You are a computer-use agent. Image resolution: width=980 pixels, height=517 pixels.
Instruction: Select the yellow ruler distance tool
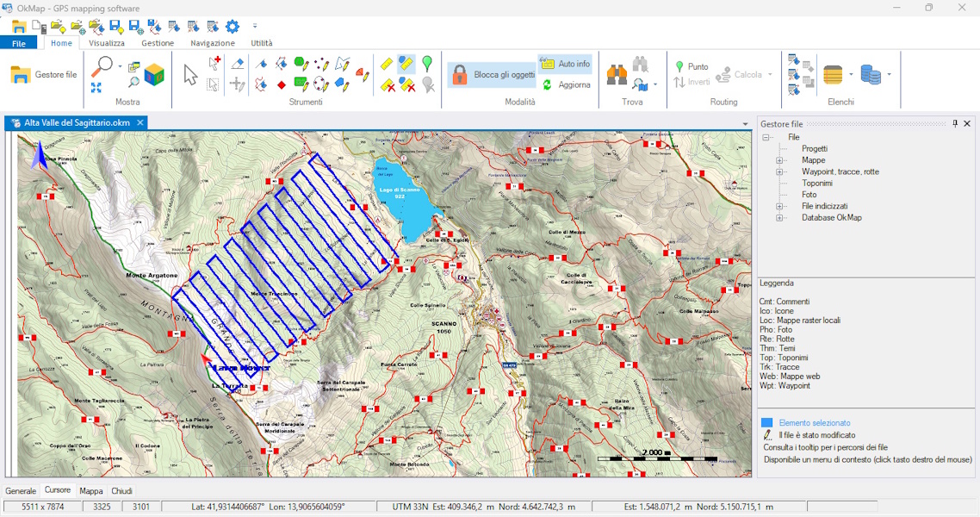point(387,64)
